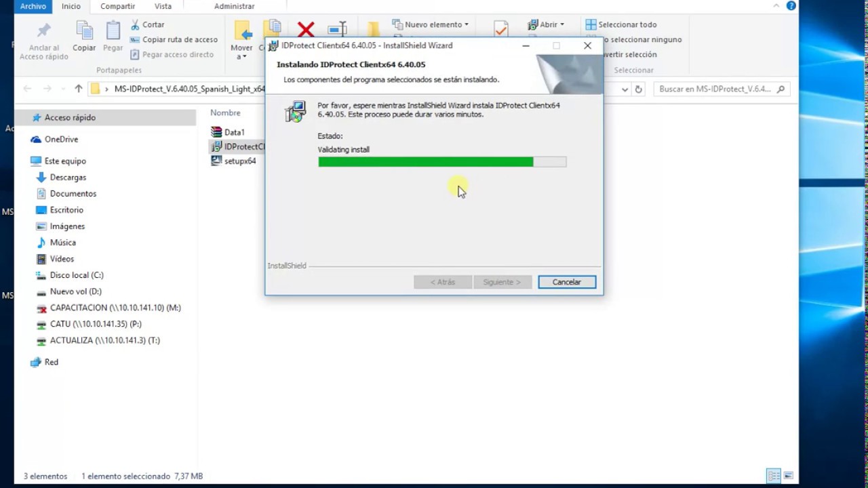Select Nuevo vol (D:) drive
The height and width of the screenshot is (488, 868).
(75, 291)
